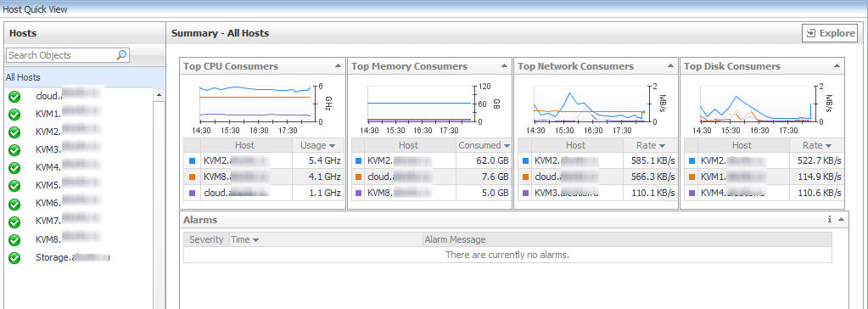Click the green status icon beside cloud host
868x309 pixels.
click(x=15, y=97)
